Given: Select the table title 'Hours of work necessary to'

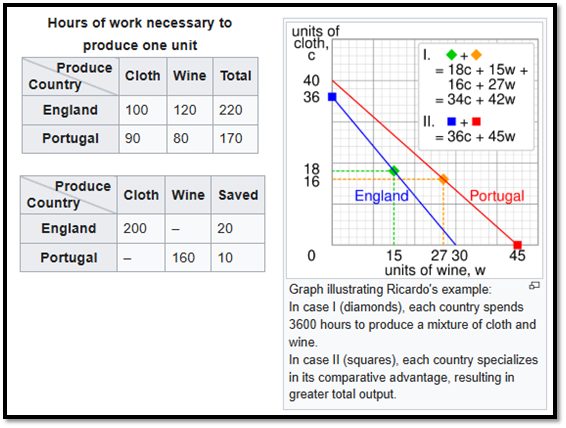Looking at the screenshot, I should click(140, 23).
